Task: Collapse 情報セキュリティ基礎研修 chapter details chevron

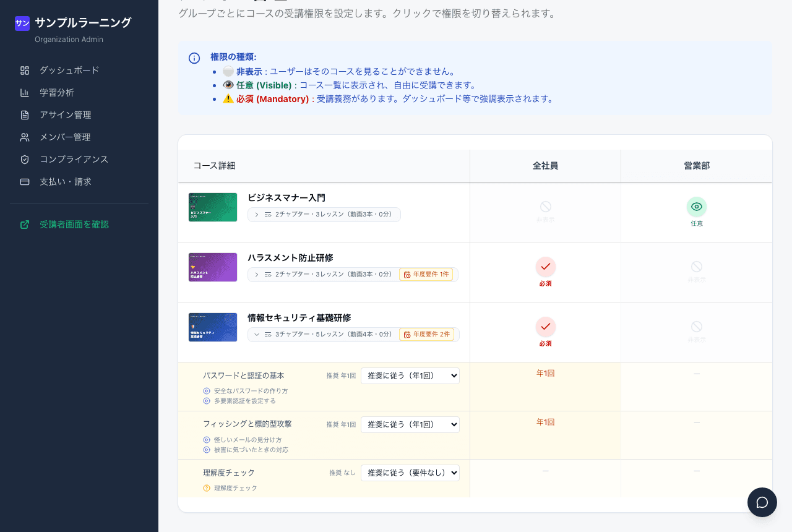Action: pyautogui.click(x=257, y=335)
